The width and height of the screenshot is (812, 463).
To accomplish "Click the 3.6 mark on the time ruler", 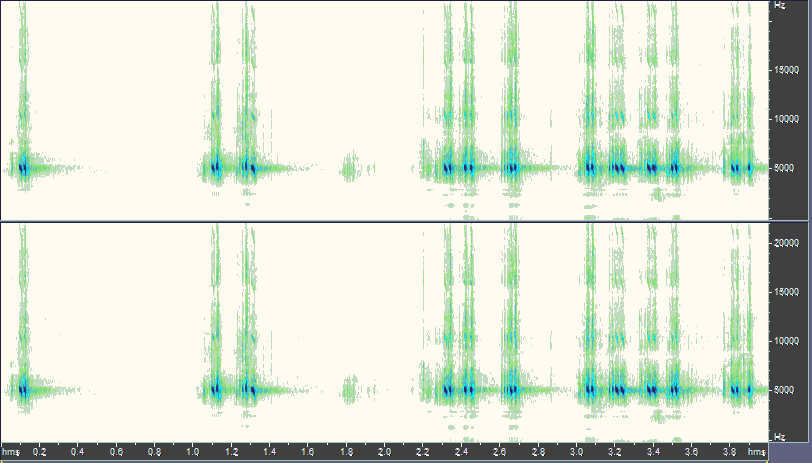I will (x=691, y=452).
